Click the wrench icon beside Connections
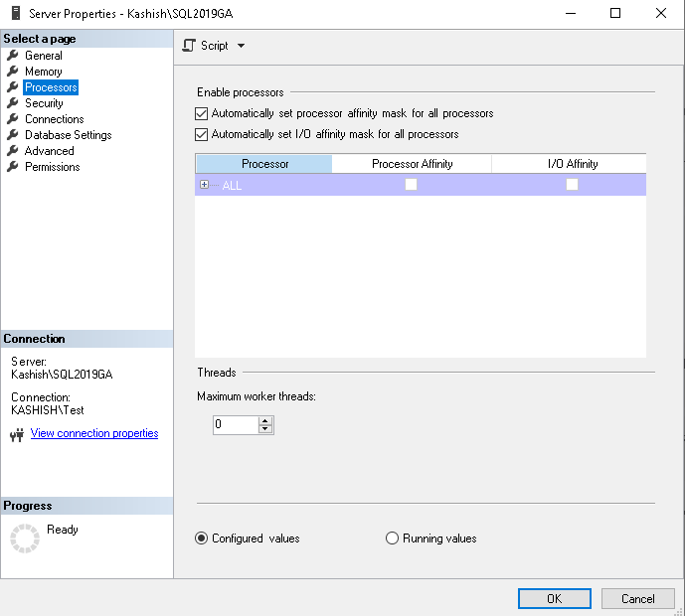 (13, 119)
